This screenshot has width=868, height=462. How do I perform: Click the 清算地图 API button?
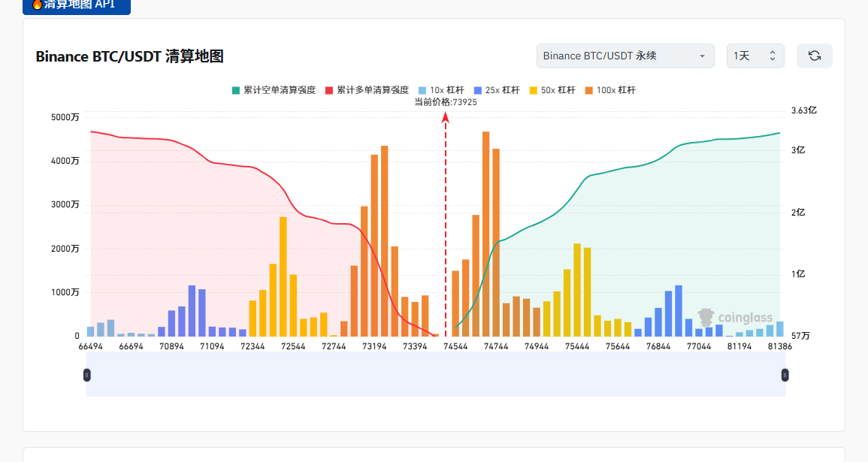[77, 5]
